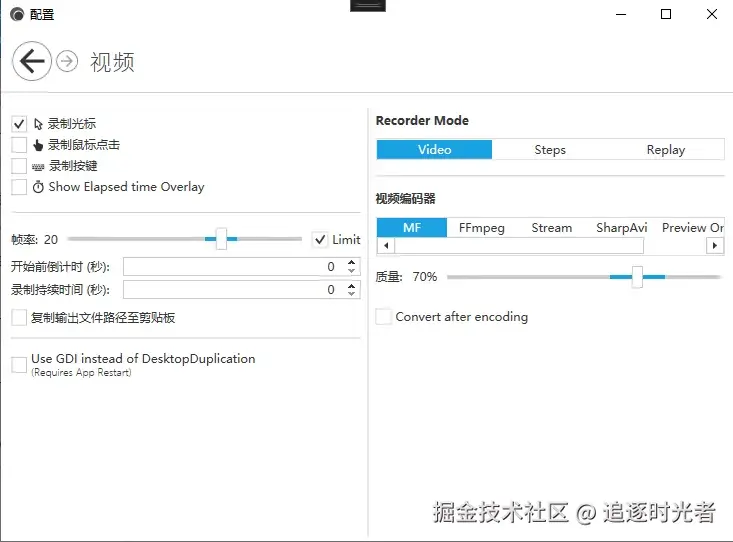Click the keyboard icon beside 录制按键
Screen dimensions: 733x542
click(38, 166)
